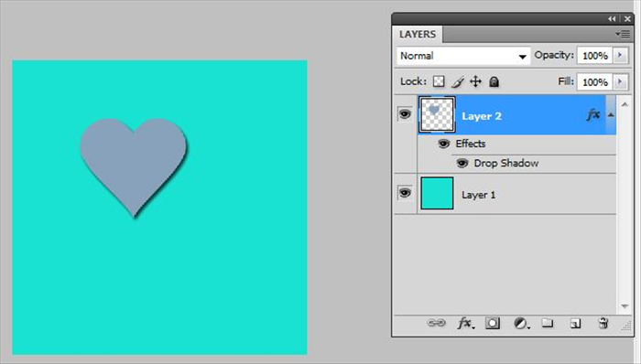Create new fill or adjustment layer
The width and height of the screenshot is (641, 364).
521,324
